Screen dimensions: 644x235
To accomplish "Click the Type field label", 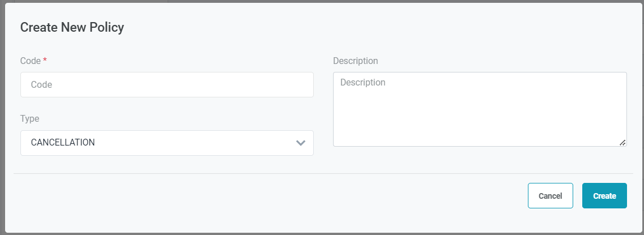I will 29,119.
